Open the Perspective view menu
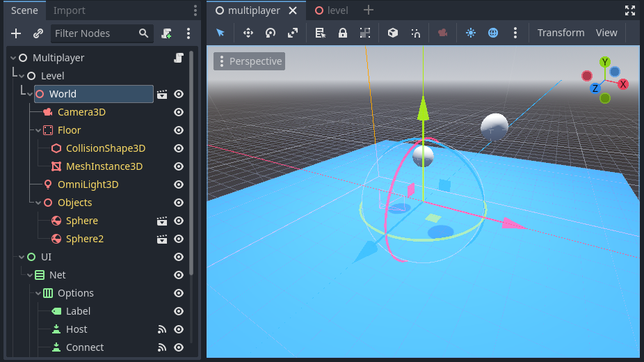The height and width of the screenshot is (362, 644). [x=249, y=61]
